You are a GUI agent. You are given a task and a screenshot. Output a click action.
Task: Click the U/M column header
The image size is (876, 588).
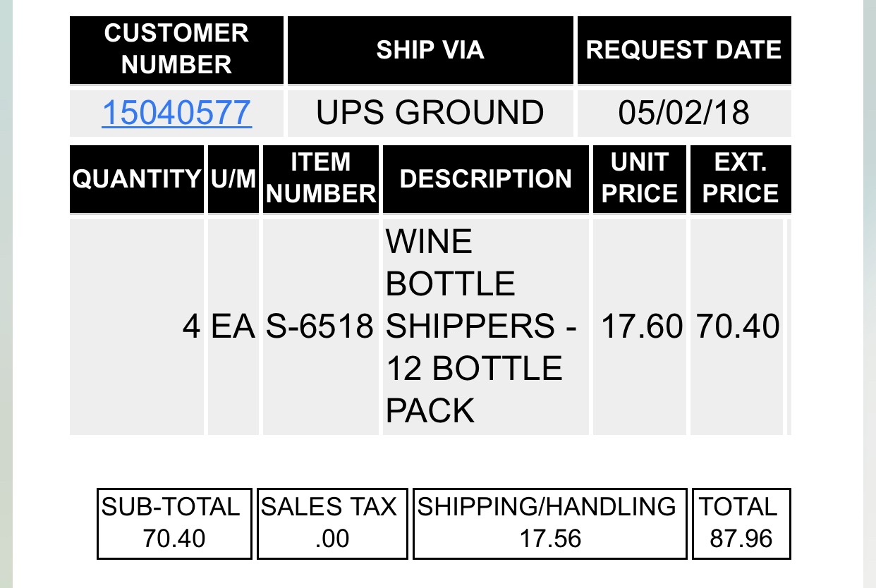pos(233,179)
